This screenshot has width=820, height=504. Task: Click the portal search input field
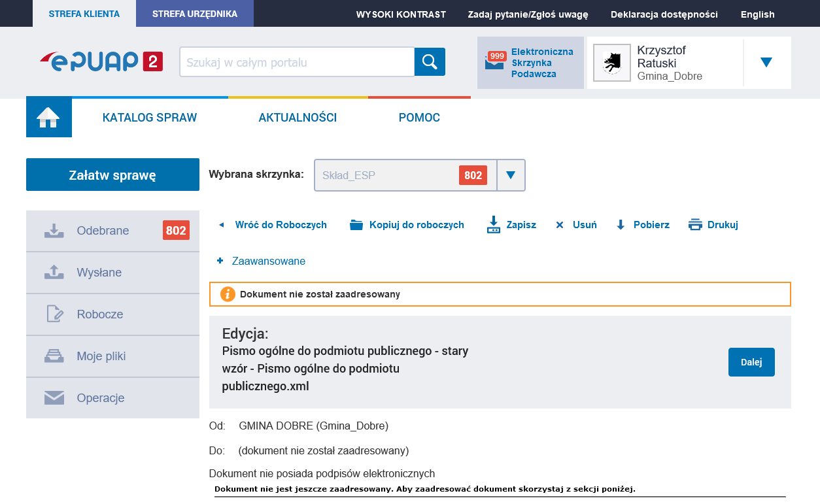click(297, 62)
